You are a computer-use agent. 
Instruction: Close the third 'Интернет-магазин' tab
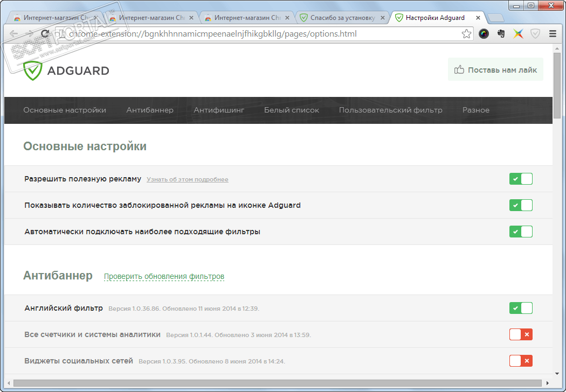[287, 18]
